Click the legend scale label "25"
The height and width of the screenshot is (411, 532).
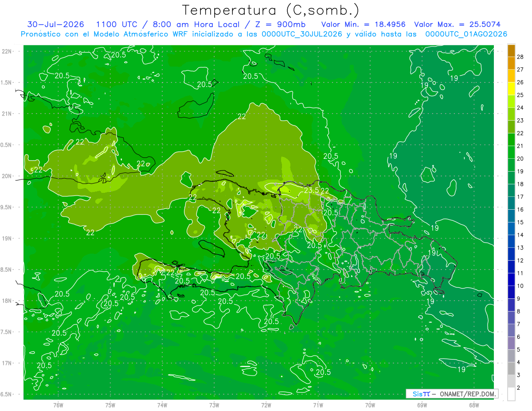[x=520, y=95]
